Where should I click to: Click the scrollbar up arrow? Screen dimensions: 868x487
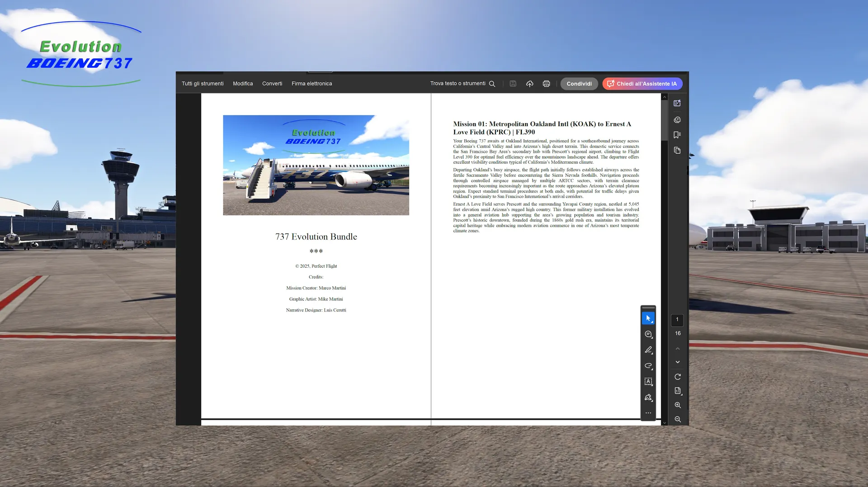[x=664, y=97]
